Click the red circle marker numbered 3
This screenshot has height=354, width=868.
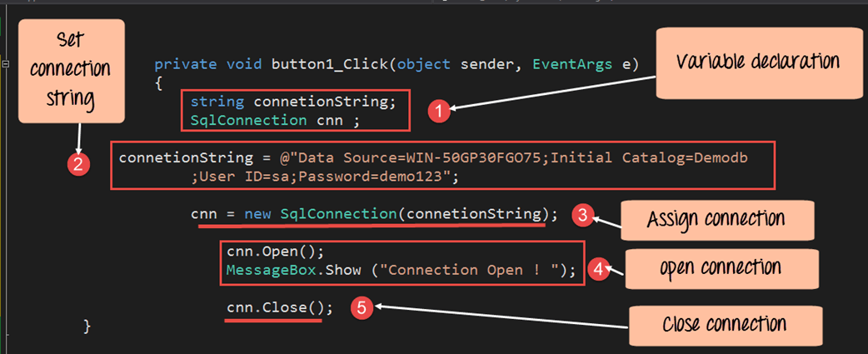pos(584,216)
